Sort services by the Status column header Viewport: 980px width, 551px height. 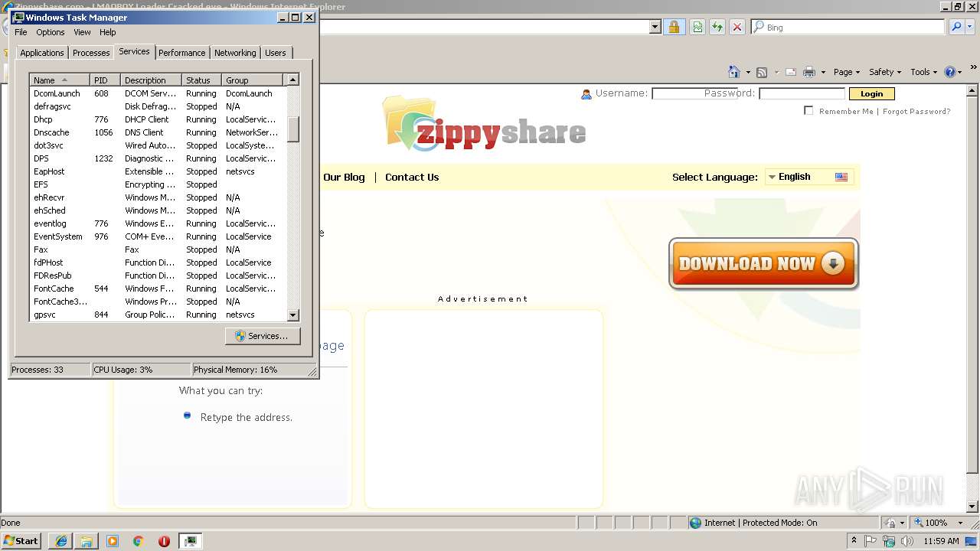[201, 80]
